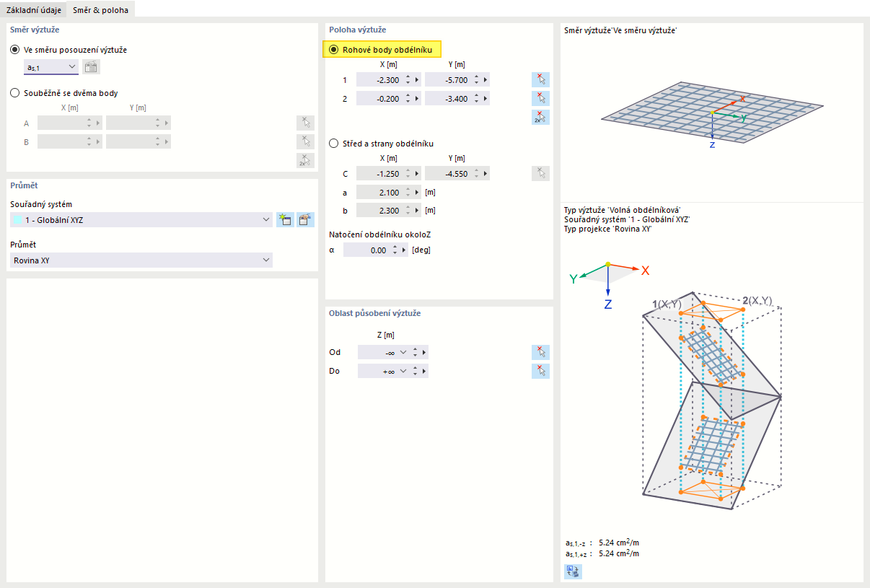Pick point A graphically icon
The image size is (870, 588).
tap(306, 123)
